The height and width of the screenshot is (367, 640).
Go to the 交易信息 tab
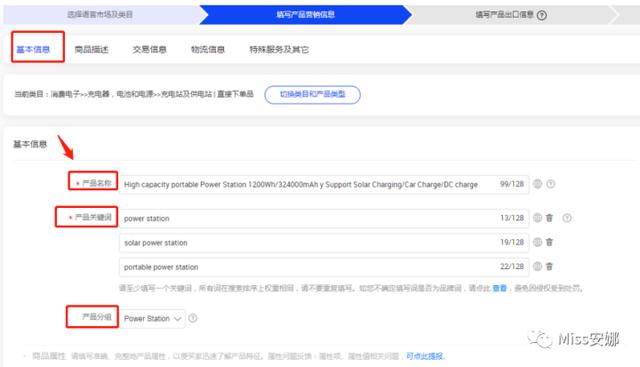[x=149, y=49]
